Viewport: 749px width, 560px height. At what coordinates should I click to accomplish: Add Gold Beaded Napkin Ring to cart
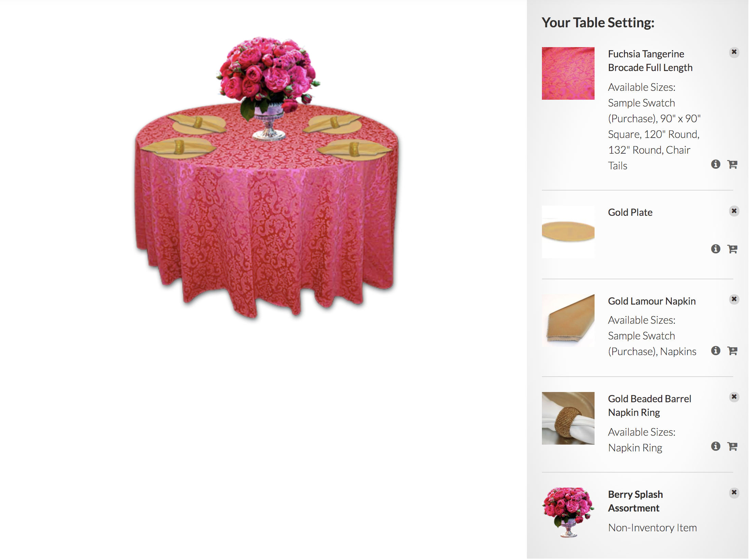[x=732, y=446]
